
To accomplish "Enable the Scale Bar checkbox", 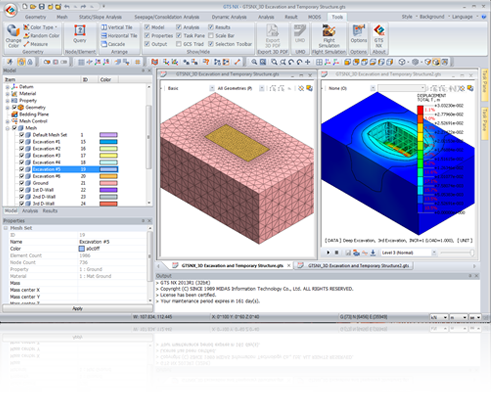I will pyautogui.click(x=211, y=35).
